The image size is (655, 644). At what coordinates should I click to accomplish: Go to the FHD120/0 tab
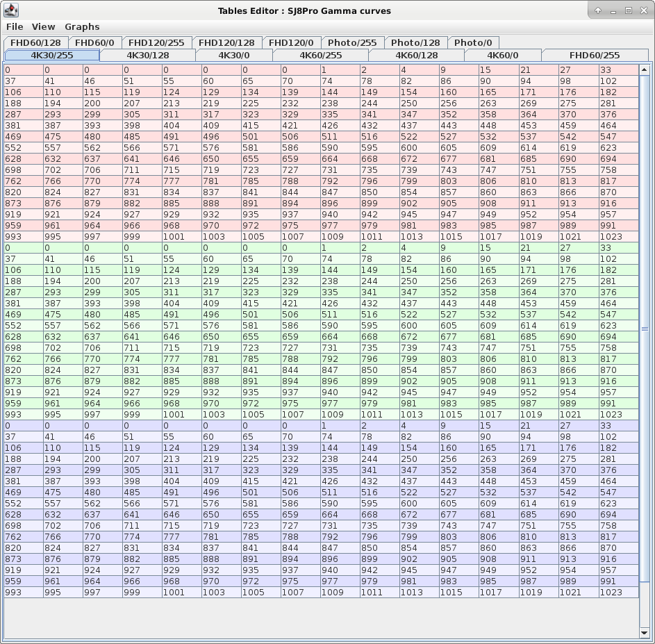coord(291,42)
